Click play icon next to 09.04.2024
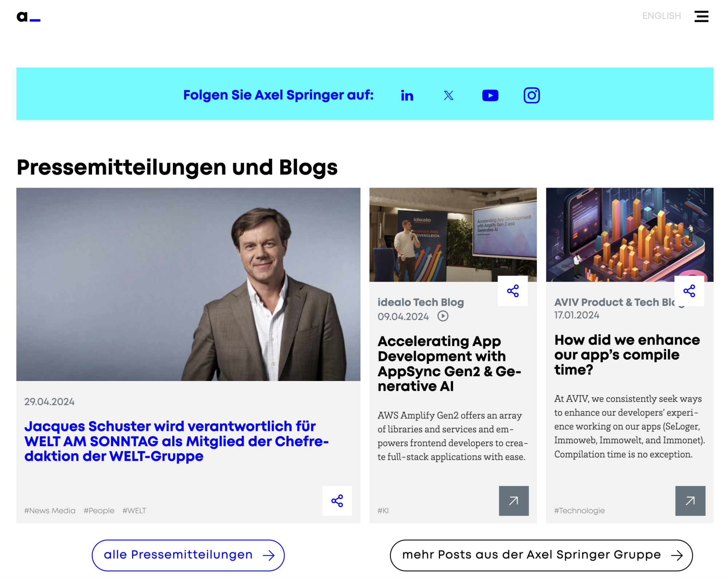This screenshot has width=728, height=581. (x=443, y=316)
